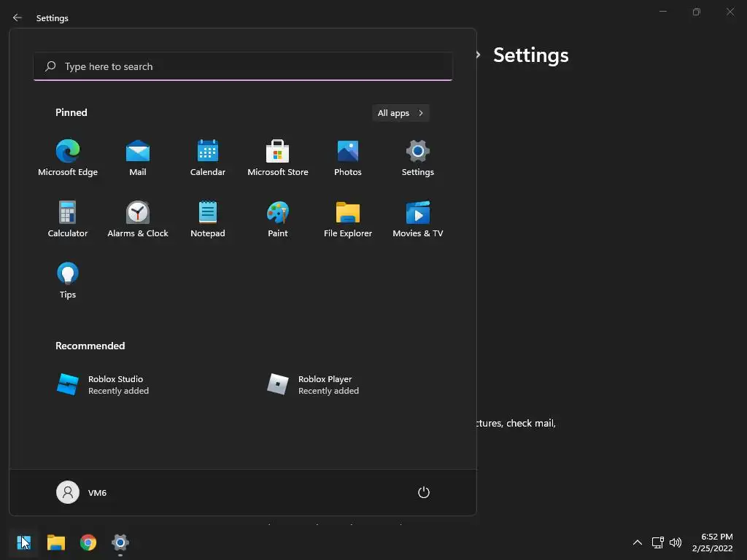
Task: Click the Type here to search box
Action: (243, 66)
